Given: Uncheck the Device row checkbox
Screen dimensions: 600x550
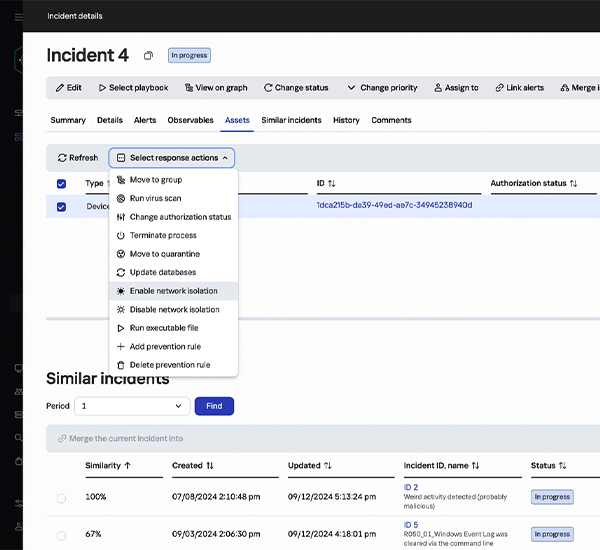Looking at the screenshot, I should point(61,207).
